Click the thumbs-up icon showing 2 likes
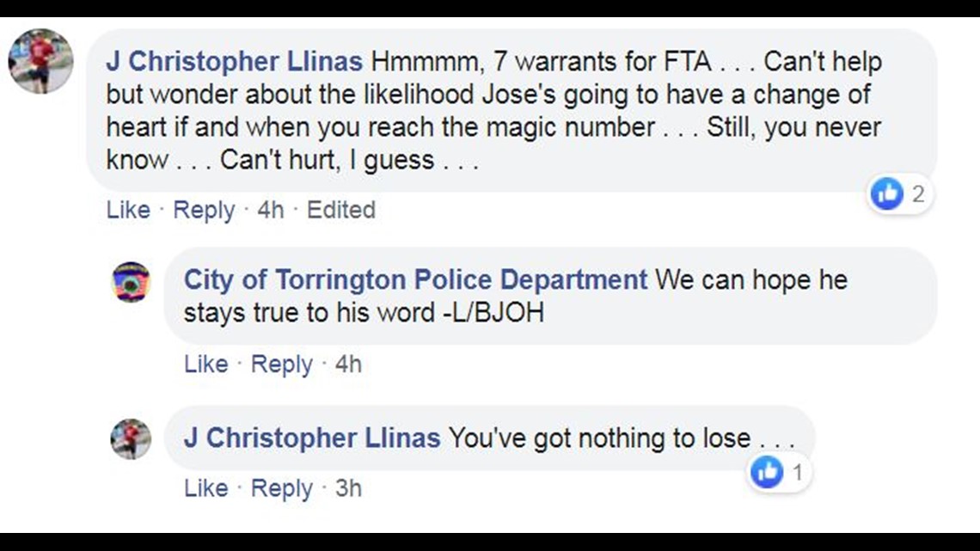The height and width of the screenshot is (551, 980). [x=887, y=193]
